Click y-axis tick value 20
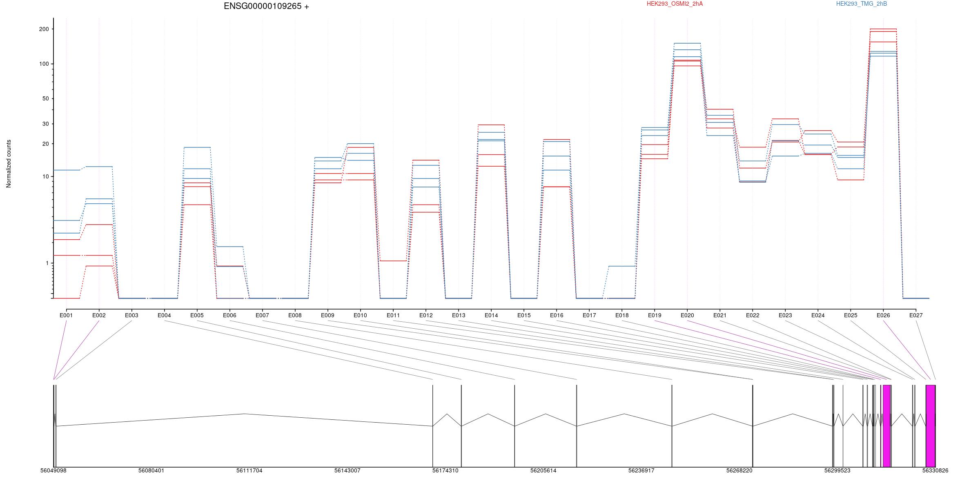The height and width of the screenshot is (490, 980). click(x=46, y=144)
